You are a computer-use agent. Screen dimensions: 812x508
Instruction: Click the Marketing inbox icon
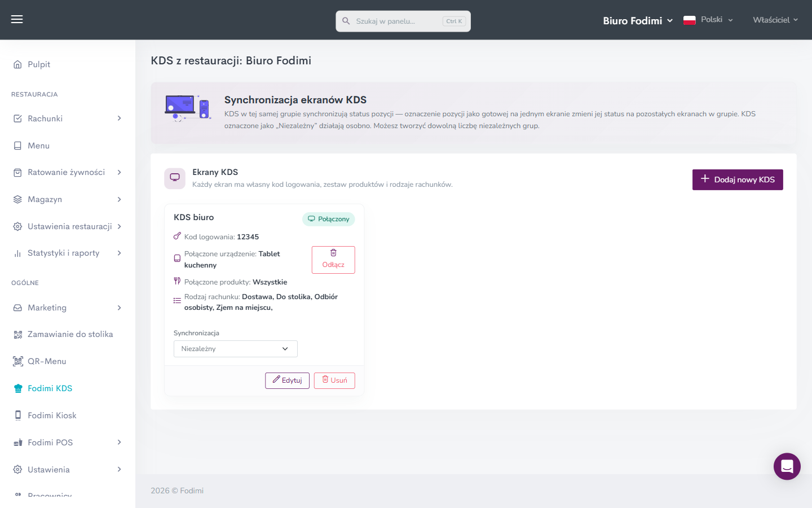[17, 308]
